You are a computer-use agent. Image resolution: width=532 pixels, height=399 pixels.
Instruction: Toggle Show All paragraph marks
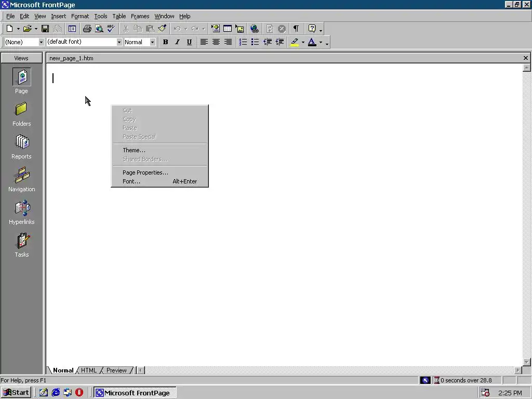coord(296,29)
